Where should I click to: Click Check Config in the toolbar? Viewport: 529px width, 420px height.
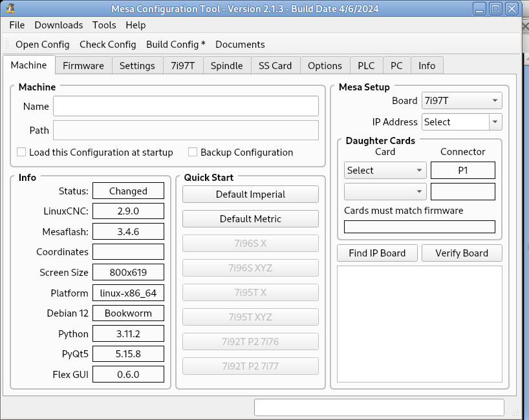[x=107, y=45]
